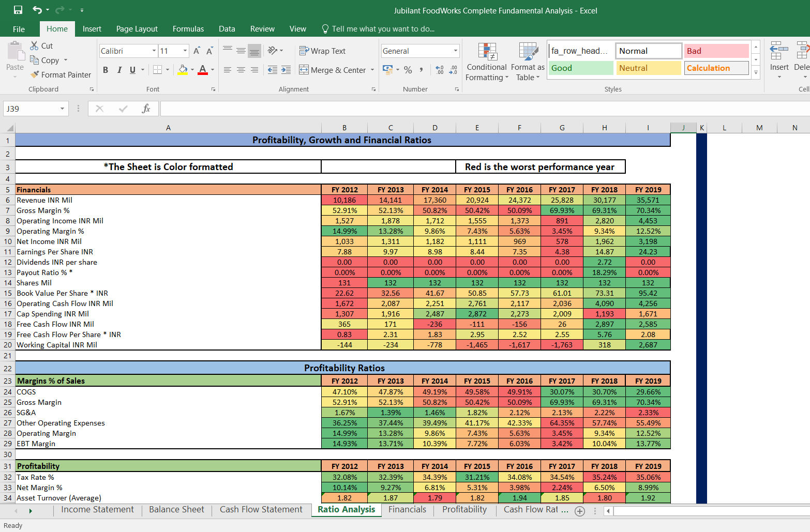Click the Insert cells icon
Image resolution: width=810 pixels, height=532 pixels.
tap(779, 51)
